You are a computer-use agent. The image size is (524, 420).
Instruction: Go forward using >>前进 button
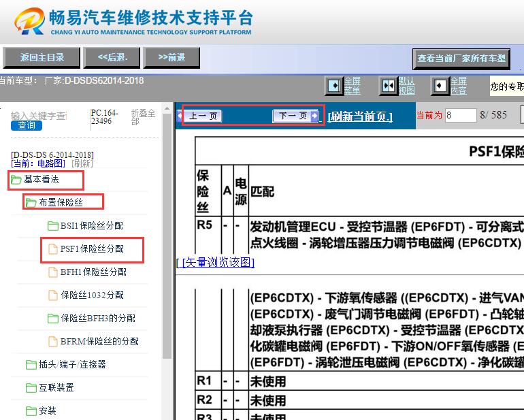point(171,57)
